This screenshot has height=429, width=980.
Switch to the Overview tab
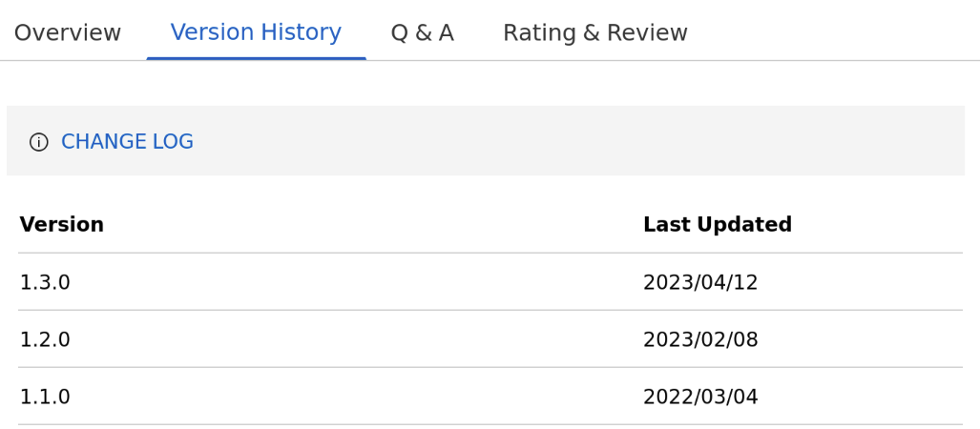[68, 33]
